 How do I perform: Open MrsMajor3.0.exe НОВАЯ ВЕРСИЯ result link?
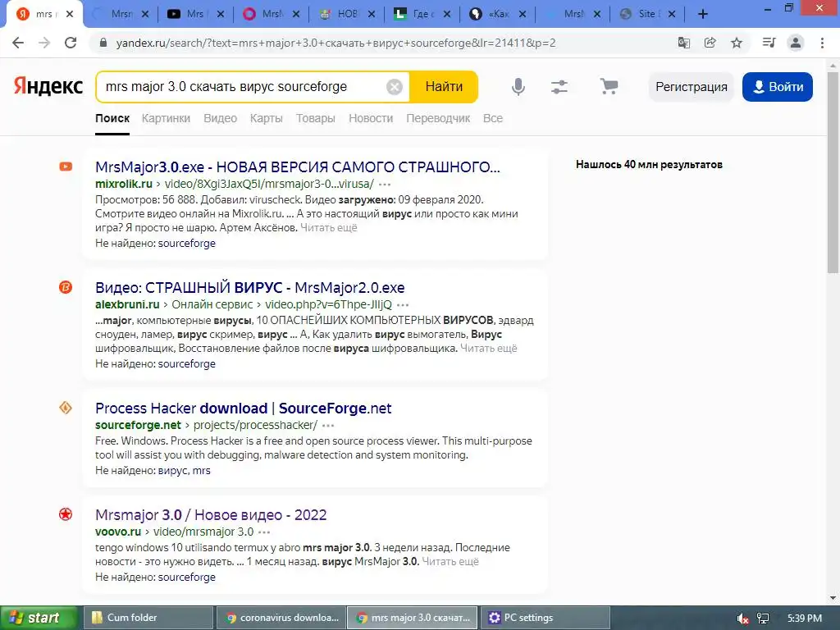tap(297, 167)
